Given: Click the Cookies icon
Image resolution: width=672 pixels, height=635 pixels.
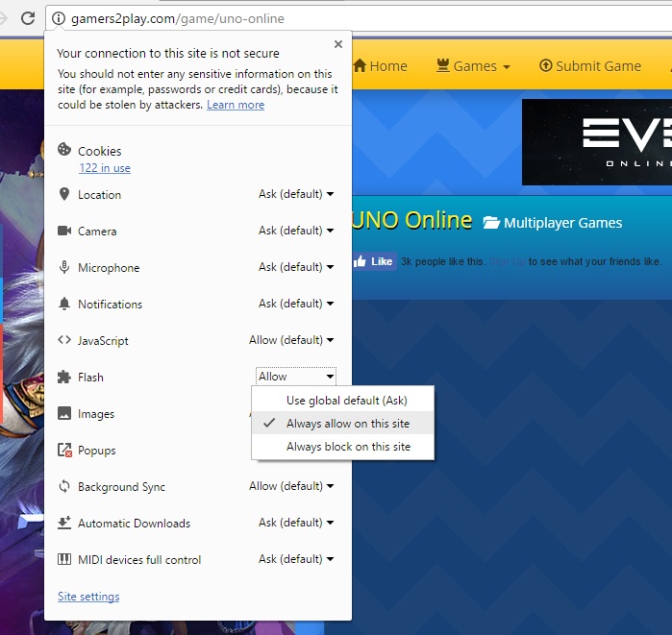Looking at the screenshot, I should click(x=64, y=150).
